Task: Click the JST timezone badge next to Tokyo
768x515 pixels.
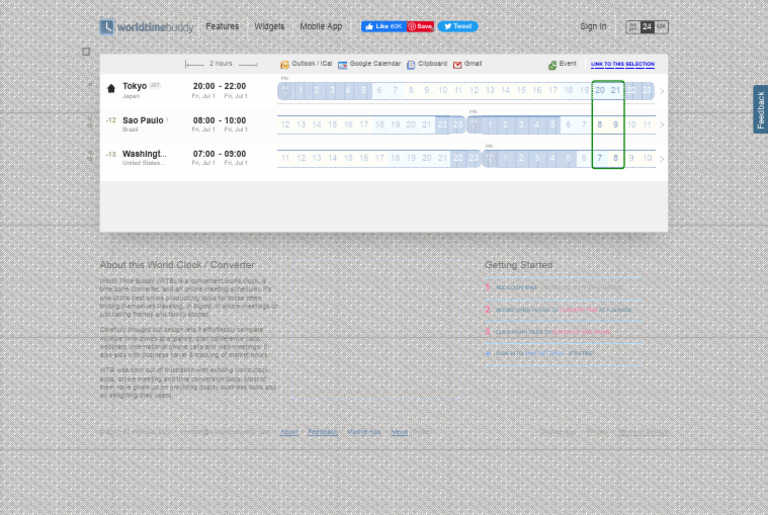Action: pyautogui.click(x=155, y=85)
